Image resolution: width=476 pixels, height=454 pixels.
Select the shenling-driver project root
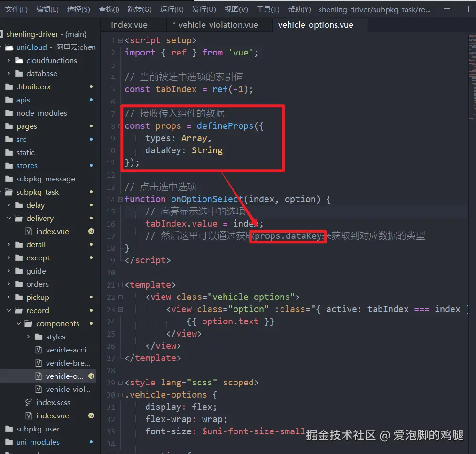tap(46, 34)
